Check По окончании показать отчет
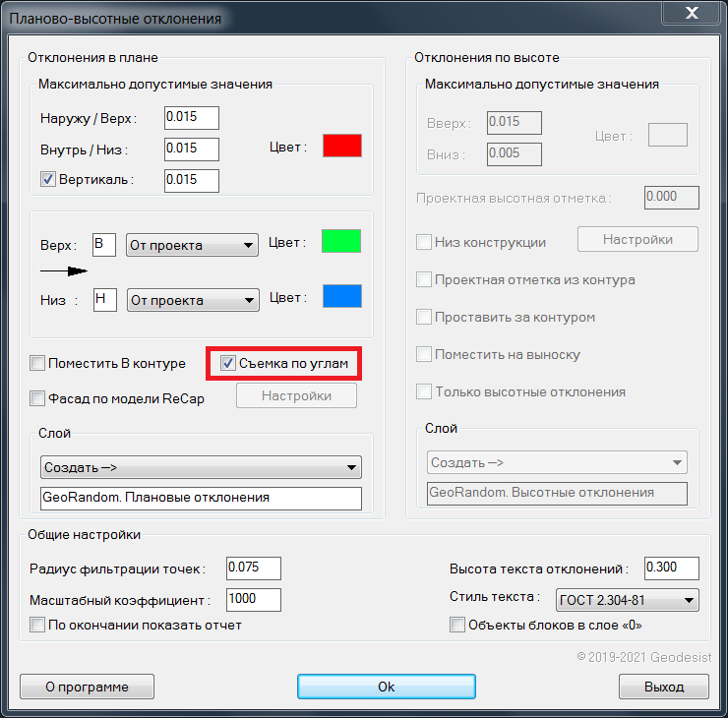 (x=37, y=625)
